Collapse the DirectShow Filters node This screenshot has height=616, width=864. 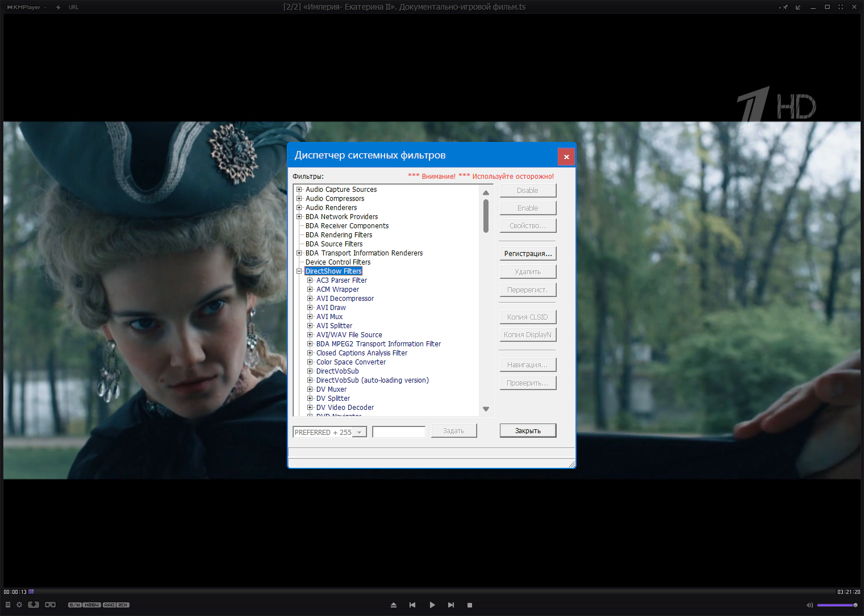tap(299, 271)
